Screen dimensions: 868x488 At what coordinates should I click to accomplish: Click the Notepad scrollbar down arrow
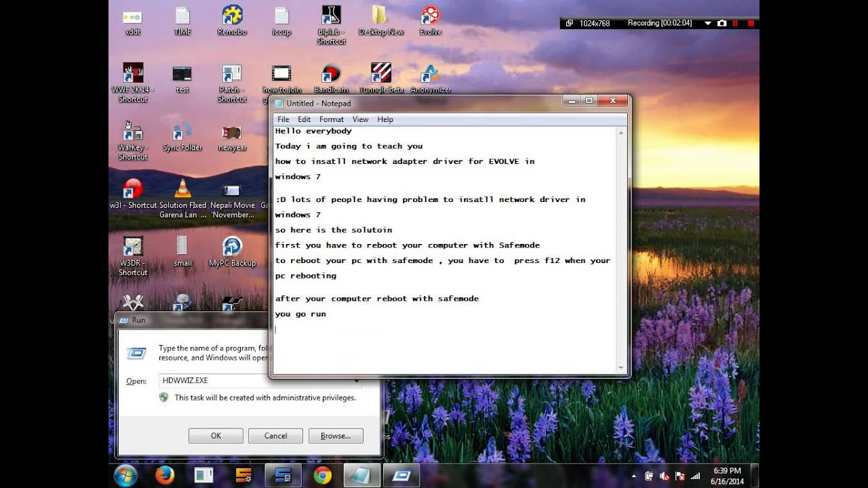[621, 367]
